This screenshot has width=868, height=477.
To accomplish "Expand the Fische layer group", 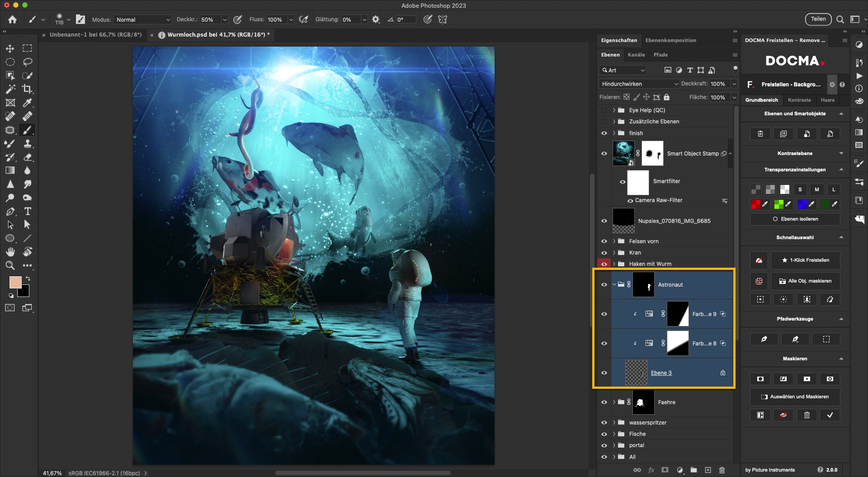I will (x=614, y=434).
